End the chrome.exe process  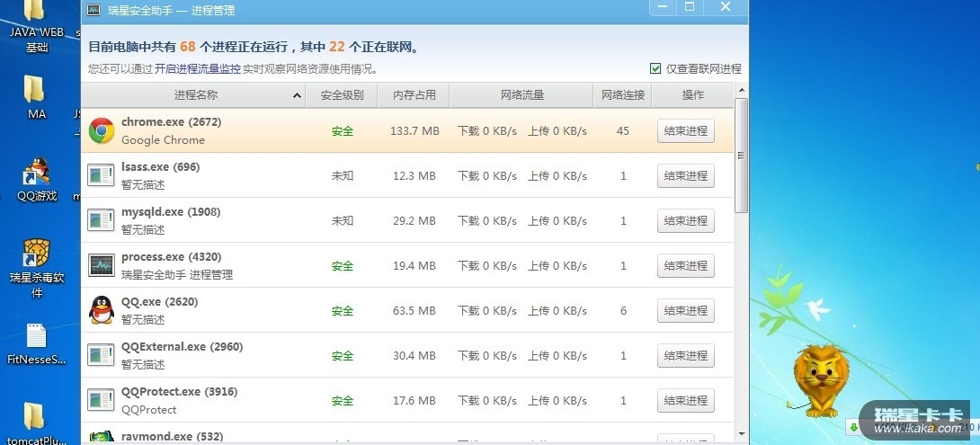(x=685, y=131)
